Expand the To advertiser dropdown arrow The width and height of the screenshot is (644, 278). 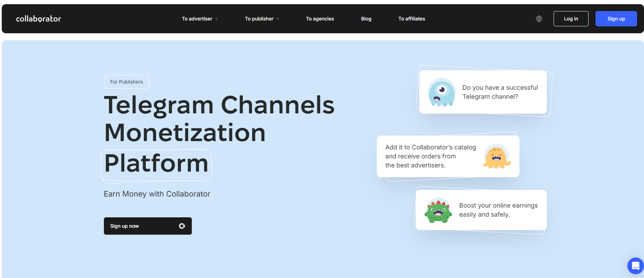tap(216, 19)
